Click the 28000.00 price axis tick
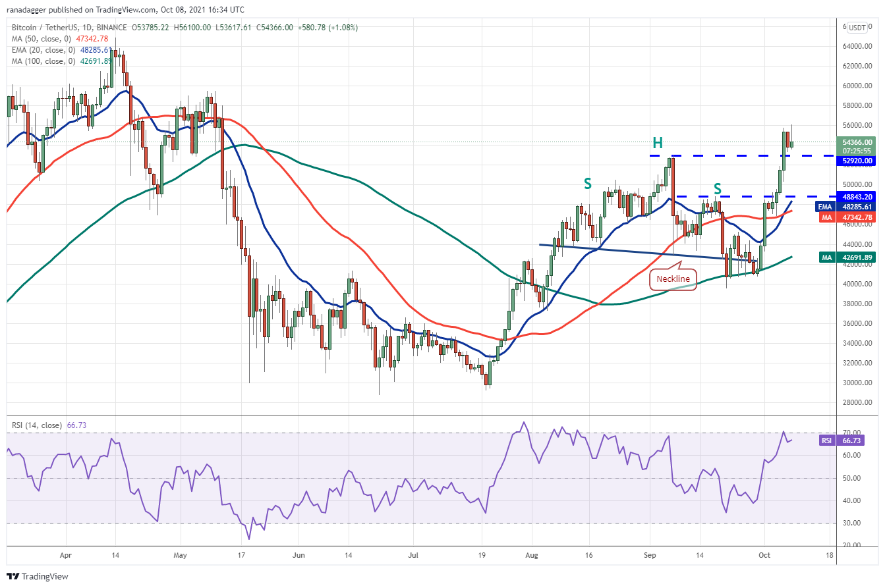 click(857, 402)
